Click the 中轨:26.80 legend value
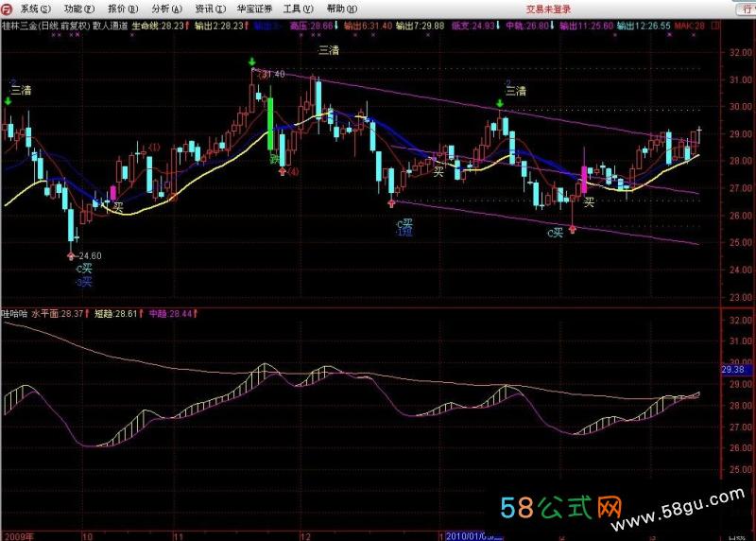This screenshot has width=756, height=541. 527,26
